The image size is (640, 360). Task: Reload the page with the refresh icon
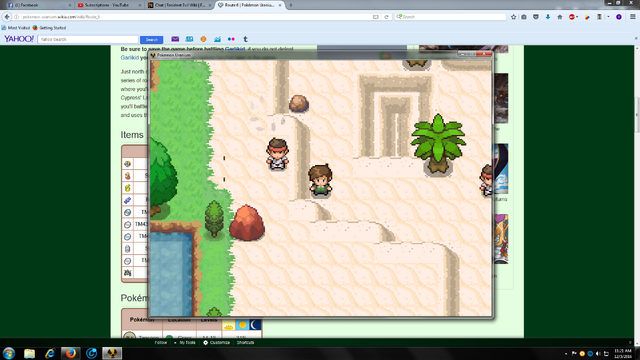coord(386,17)
